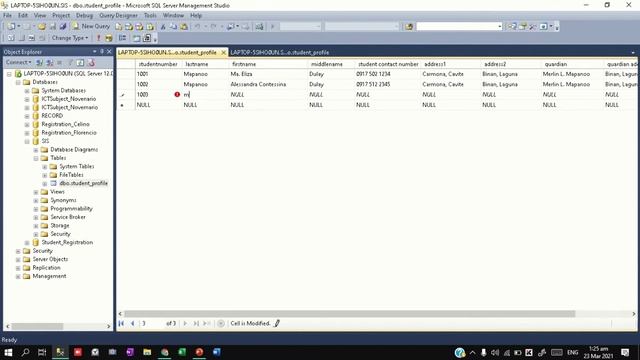Select the Server Objects folder

point(50,259)
